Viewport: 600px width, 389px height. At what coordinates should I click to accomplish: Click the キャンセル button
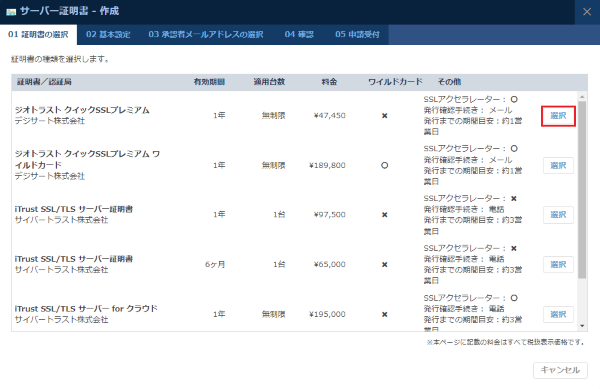pyautogui.click(x=560, y=370)
